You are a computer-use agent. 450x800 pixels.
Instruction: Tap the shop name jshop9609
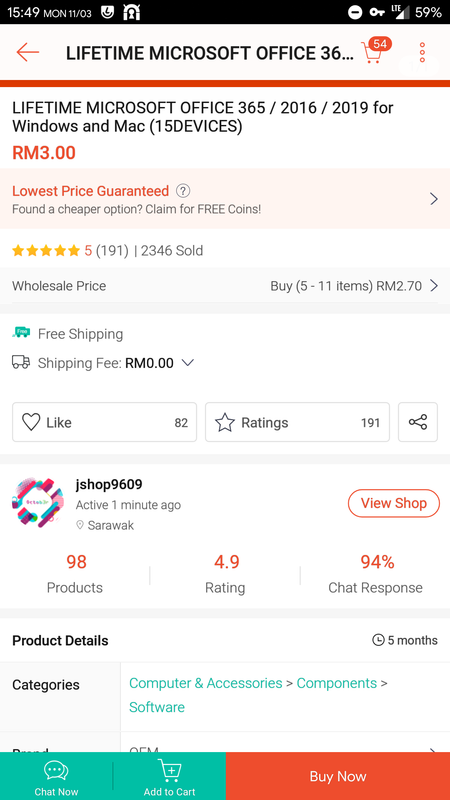[109, 484]
